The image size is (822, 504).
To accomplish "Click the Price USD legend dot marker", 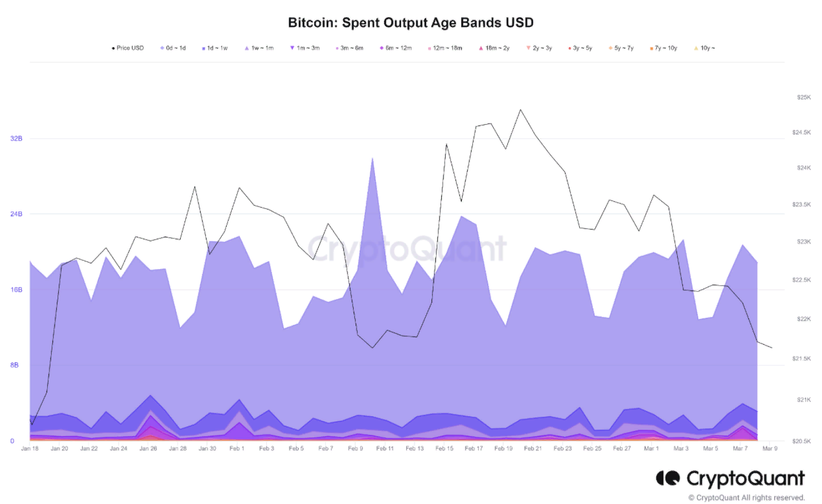I will click(x=113, y=48).
